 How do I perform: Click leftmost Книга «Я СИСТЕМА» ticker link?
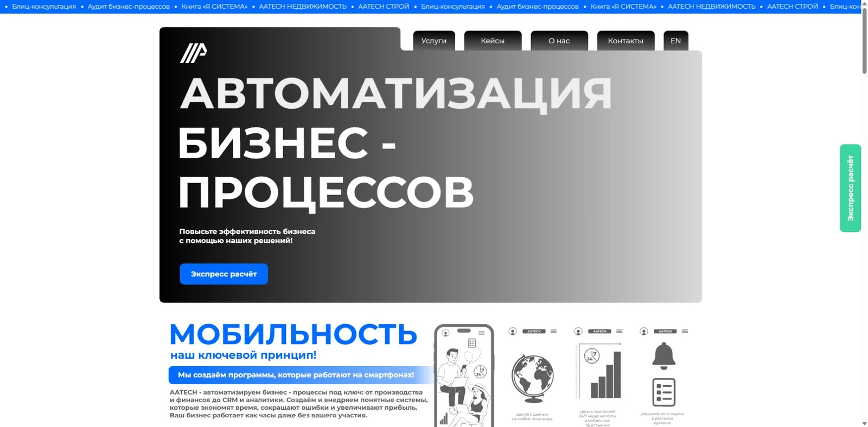tap(214, 7)
